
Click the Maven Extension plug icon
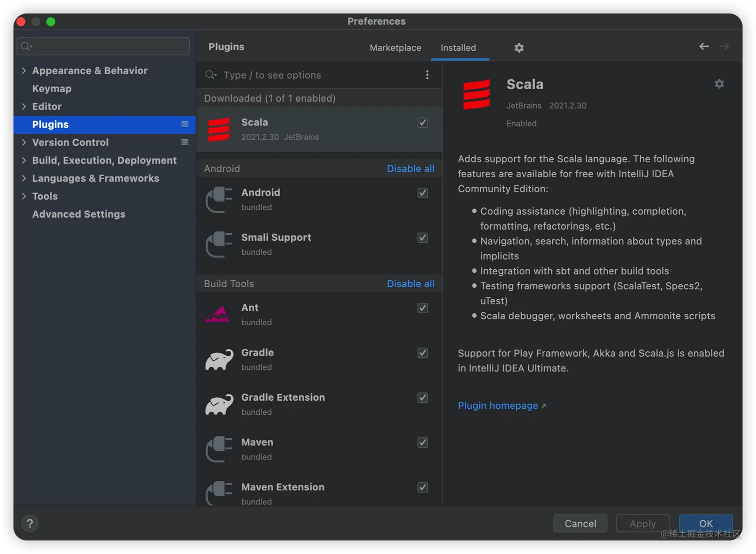coord(219,493)
